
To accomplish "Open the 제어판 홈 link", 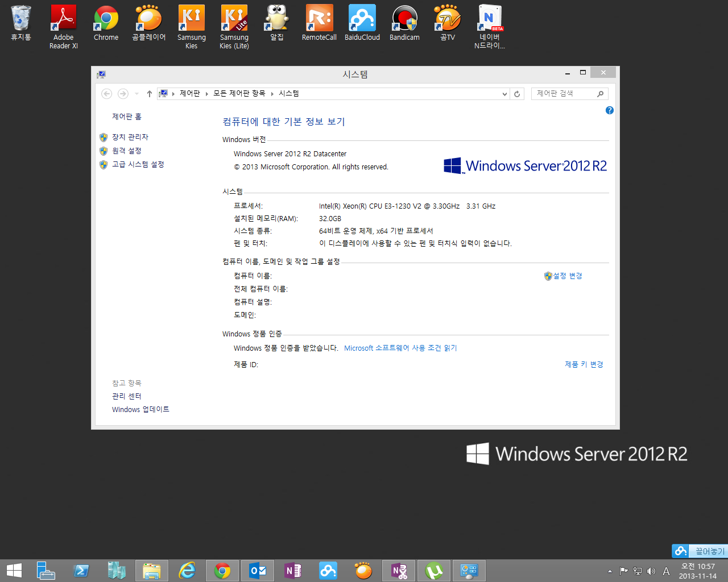I will tap(127, 117).
